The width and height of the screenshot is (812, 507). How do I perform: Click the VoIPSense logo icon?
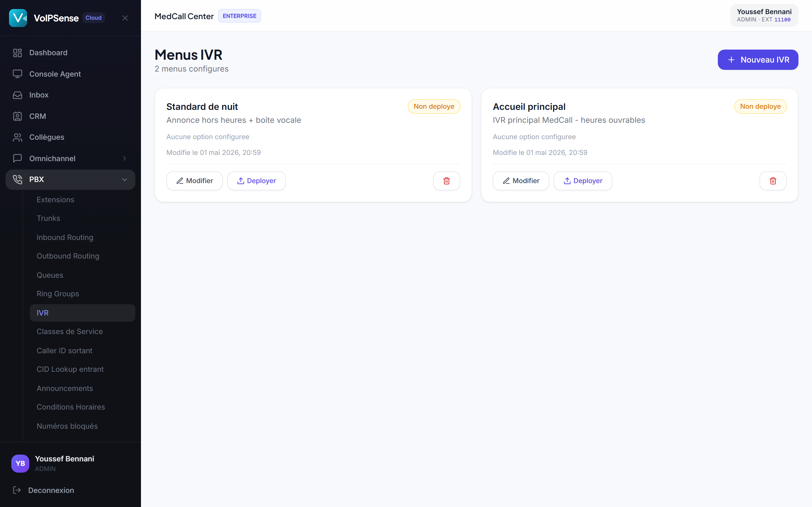[18, 18]
